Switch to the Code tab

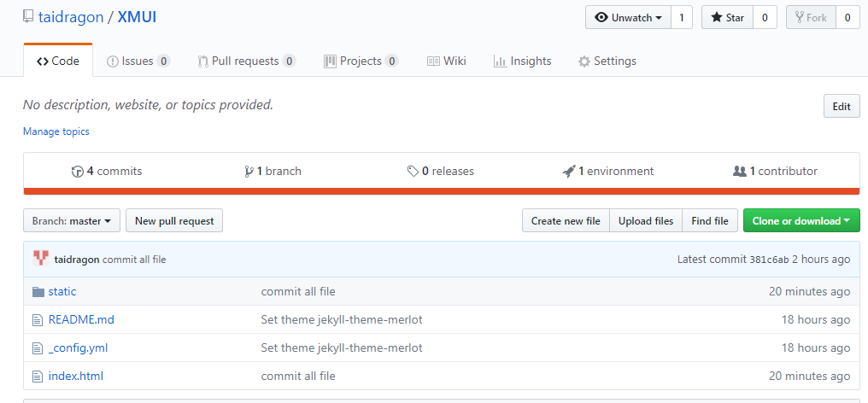pyautogui.click(x=58, y=61)
